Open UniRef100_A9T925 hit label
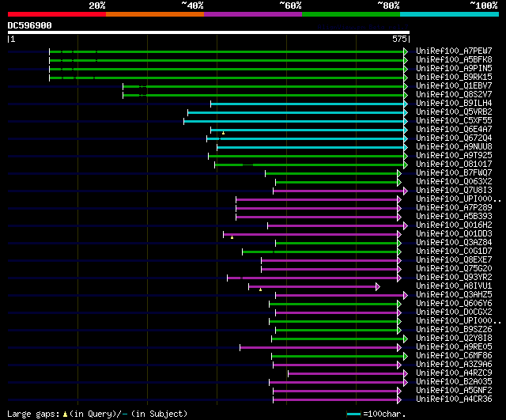The width and height of the screenshot is (506, 420). (x=454, y=156)
